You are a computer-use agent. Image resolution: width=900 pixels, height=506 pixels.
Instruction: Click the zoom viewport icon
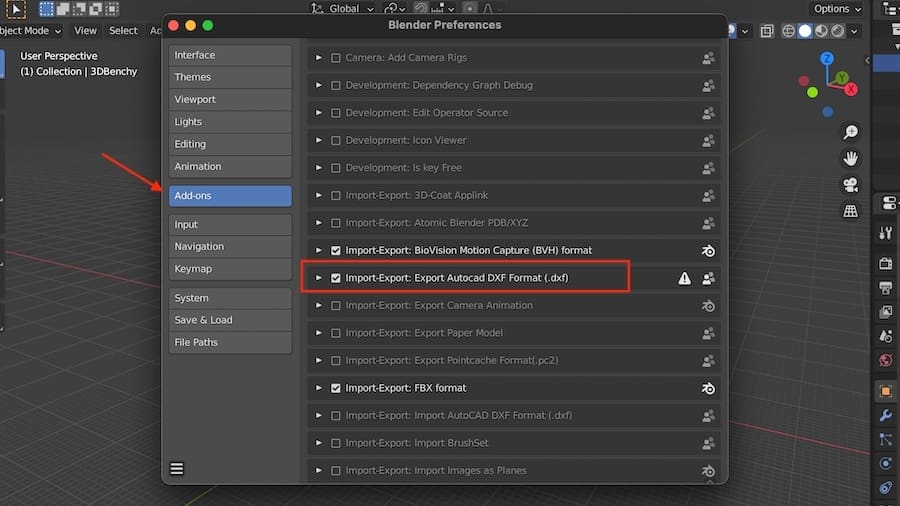click(851, 132)
